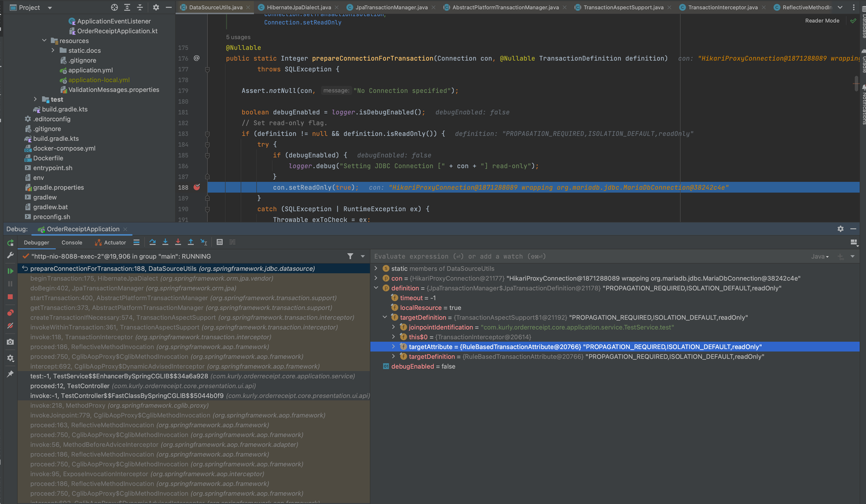Restore layout icon in debug panel
This screenshot has height=504, width=866.
853,242
